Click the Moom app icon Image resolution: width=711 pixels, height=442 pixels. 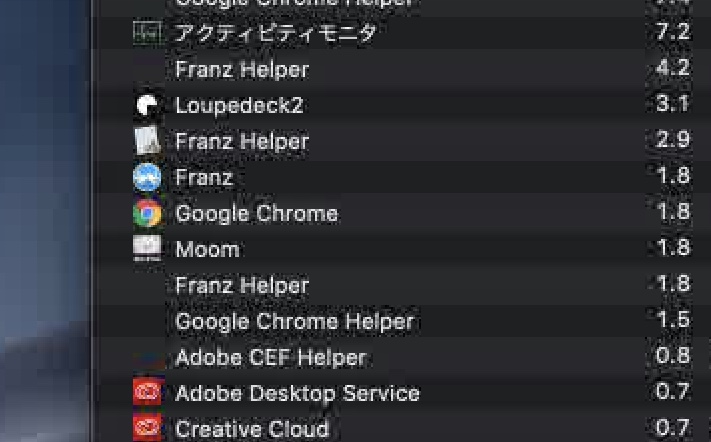coord(147,248)
